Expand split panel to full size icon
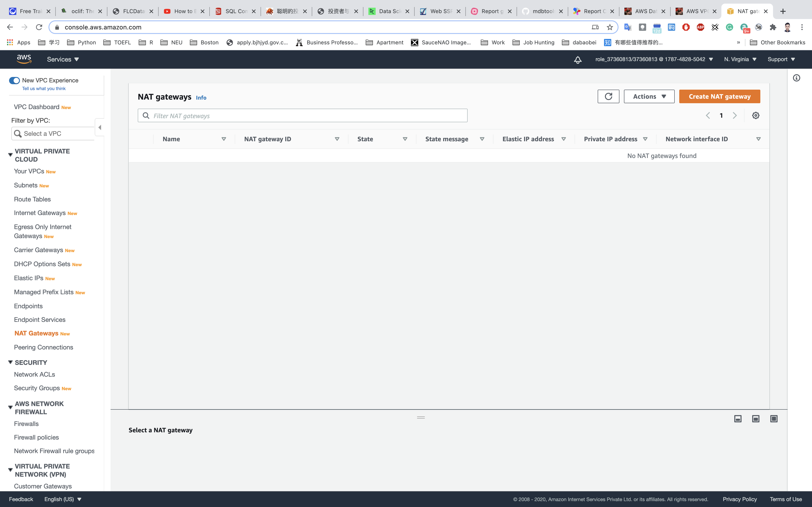The image size is (812, 507). pyautogui.click(x=774, y=419)
